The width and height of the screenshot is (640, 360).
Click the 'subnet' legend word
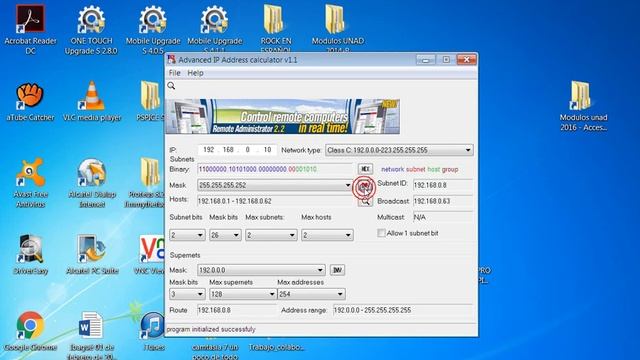(x=416, y=169)
